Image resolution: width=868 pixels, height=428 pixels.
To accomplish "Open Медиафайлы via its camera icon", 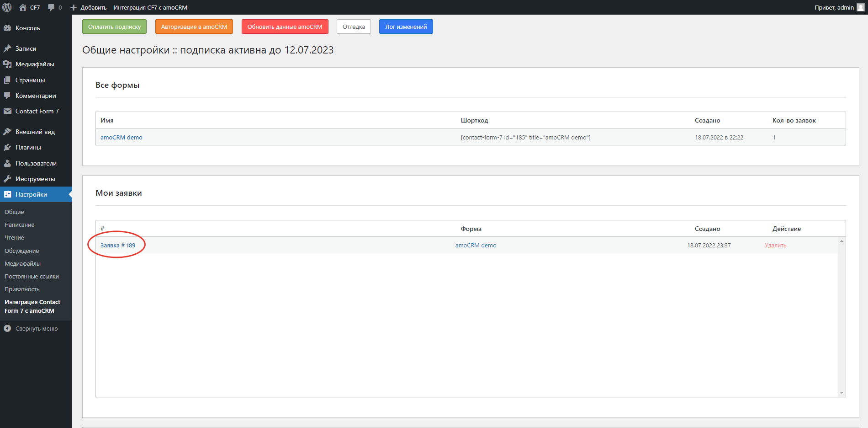I will (x=7, y=64).
